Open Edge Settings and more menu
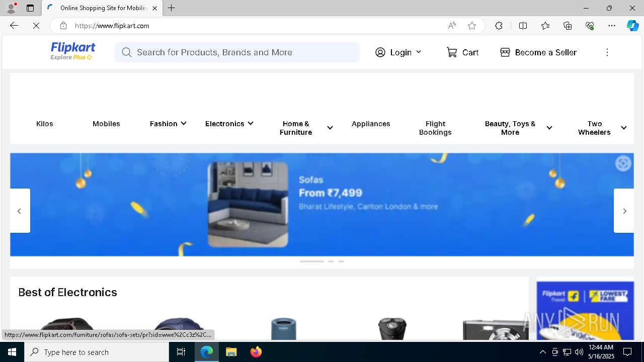 612,26
